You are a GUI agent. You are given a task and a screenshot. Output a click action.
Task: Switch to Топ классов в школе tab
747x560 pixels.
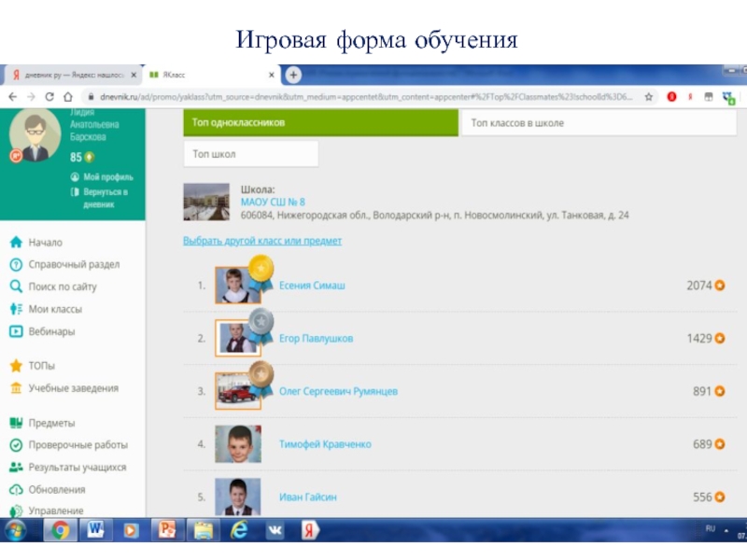598,123
